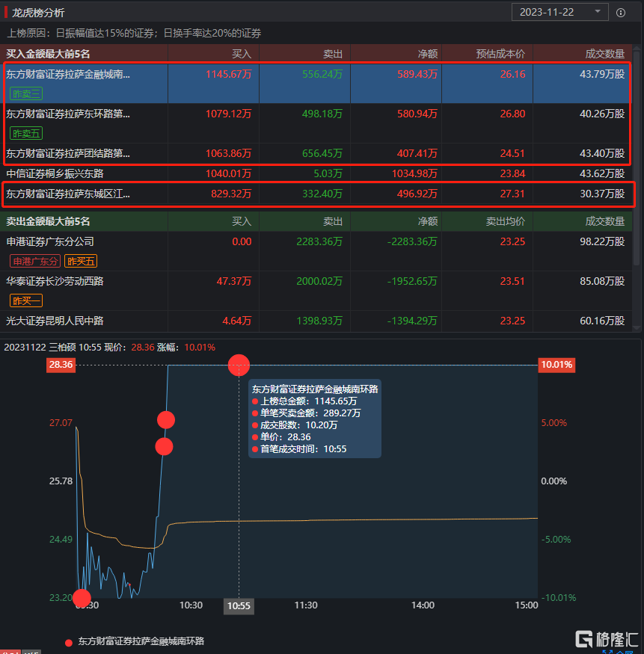Select row 申港证券广东分公司
The height and width of the screenshot is (654, 644).
point(316,251)
